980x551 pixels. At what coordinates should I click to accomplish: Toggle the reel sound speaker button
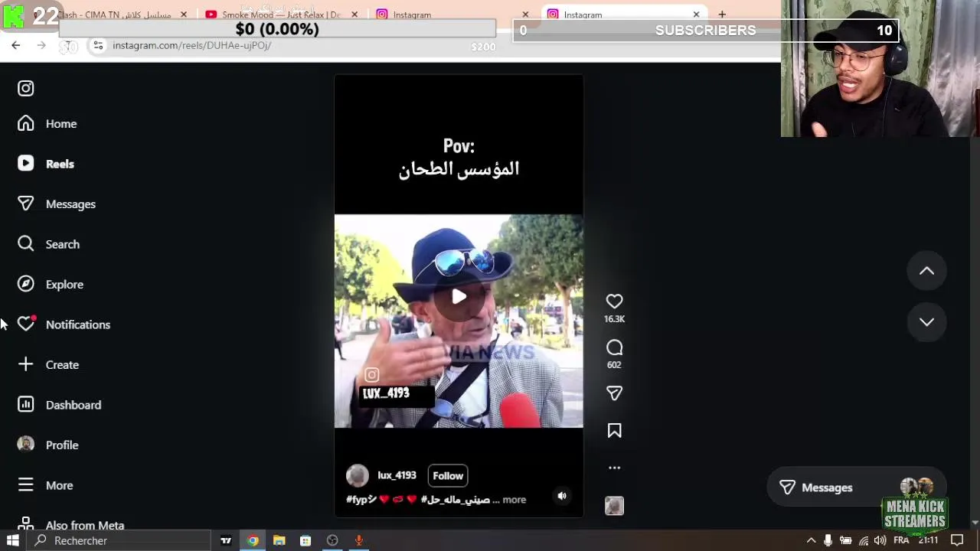pos(562,496)
